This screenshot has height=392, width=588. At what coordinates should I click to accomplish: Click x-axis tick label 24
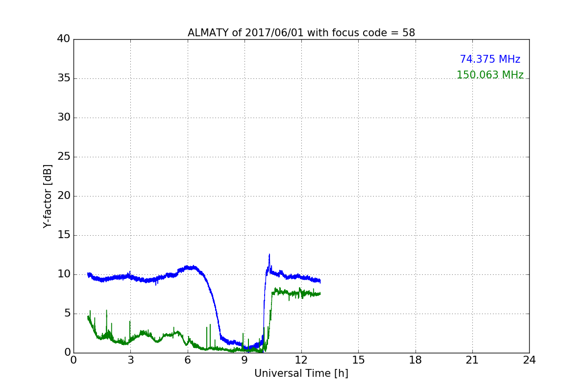pos(529,360)
